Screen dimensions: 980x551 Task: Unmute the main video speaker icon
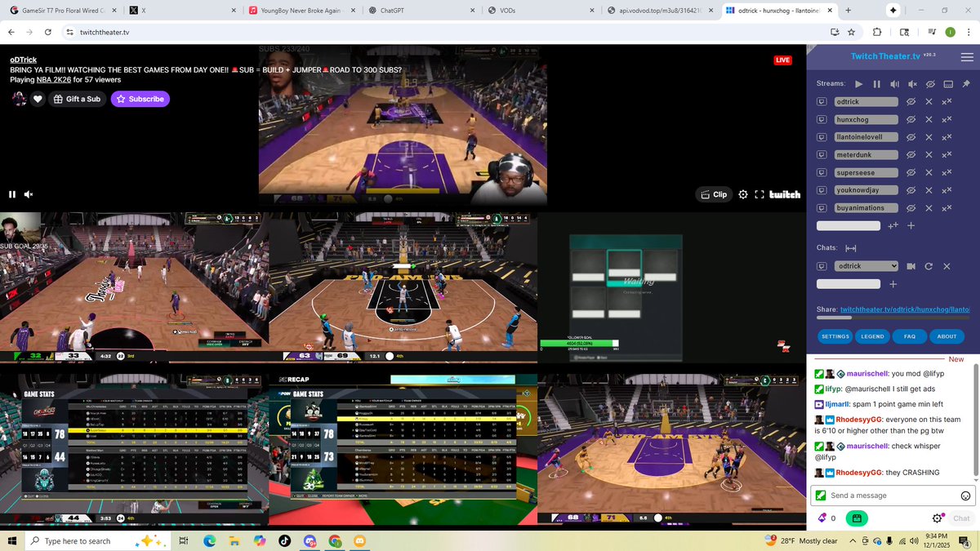pos(29,194)
